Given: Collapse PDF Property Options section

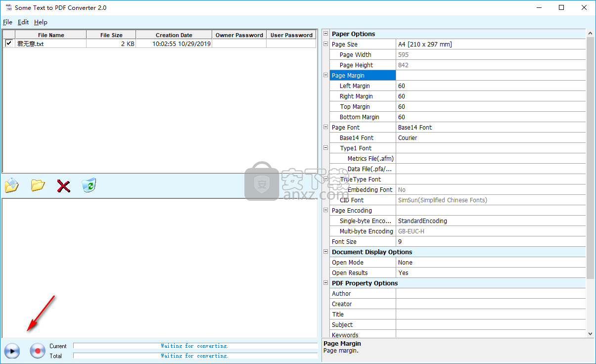Looking at the screenshot, I should click(325, 283).
